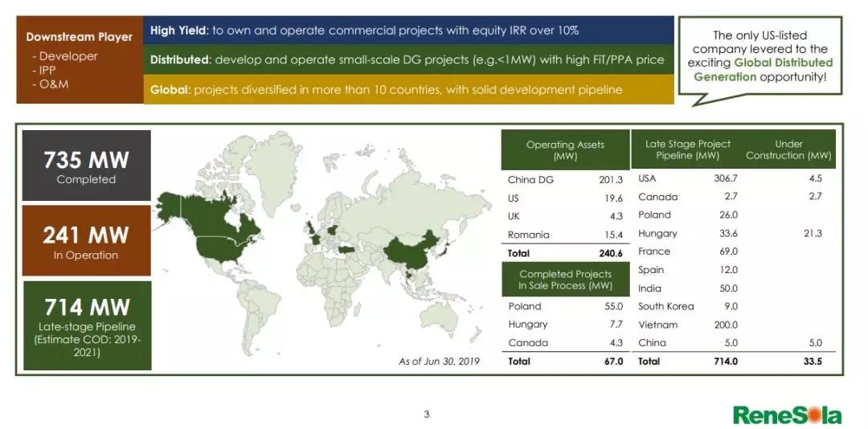868x429 pixels.
Task: Click China highlighted on the map
Action: coord(411,249)
